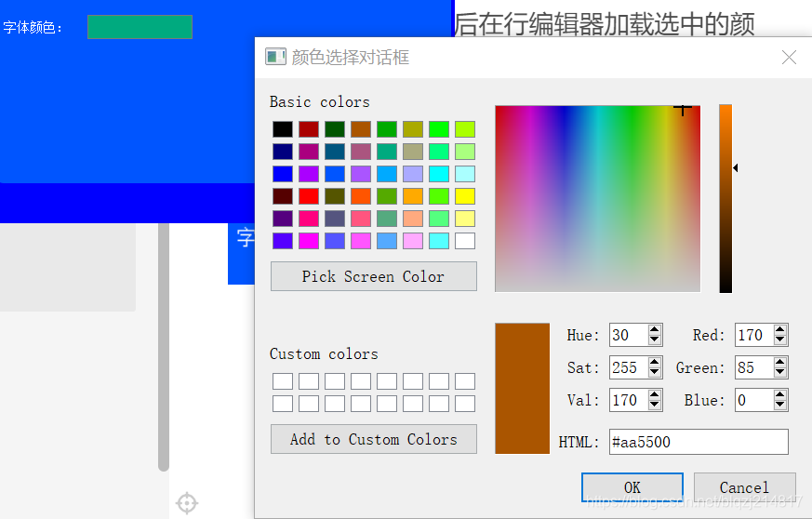This screenshot has height=519, width=812.
Task: Select the pure red basic color swatch
Action: point(309,196)
